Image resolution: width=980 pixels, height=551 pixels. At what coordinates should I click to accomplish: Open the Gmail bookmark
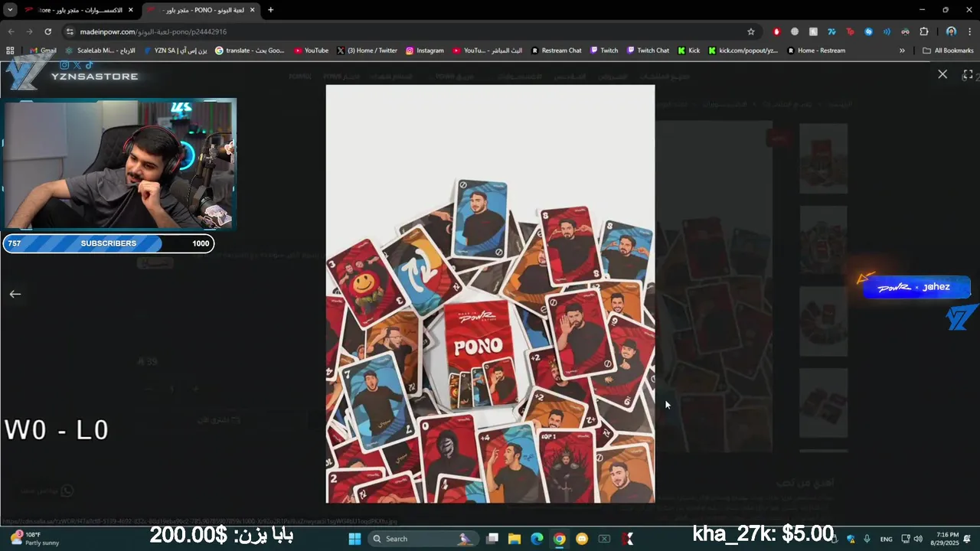pyautogui.click(x=43, y=51)
